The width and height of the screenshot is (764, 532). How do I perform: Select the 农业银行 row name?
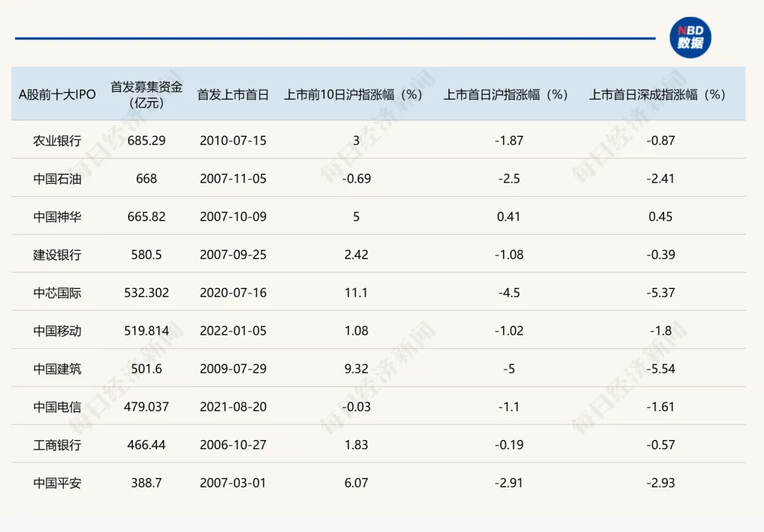[57, 141]
